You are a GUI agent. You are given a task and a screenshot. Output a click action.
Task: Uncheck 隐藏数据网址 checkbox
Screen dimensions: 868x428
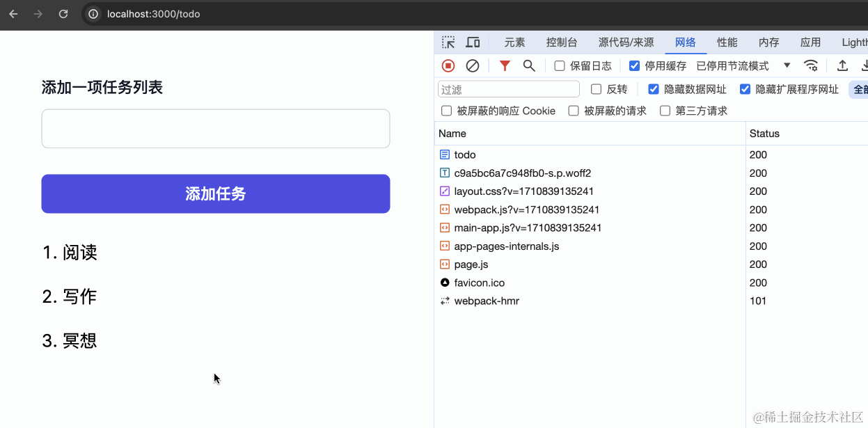pyautogui.click(x=653, y=89)
